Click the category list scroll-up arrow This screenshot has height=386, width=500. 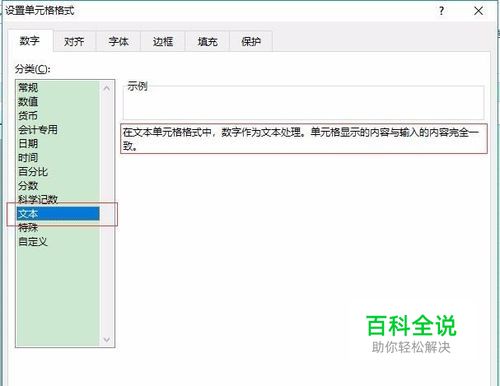tap(107, 88)
